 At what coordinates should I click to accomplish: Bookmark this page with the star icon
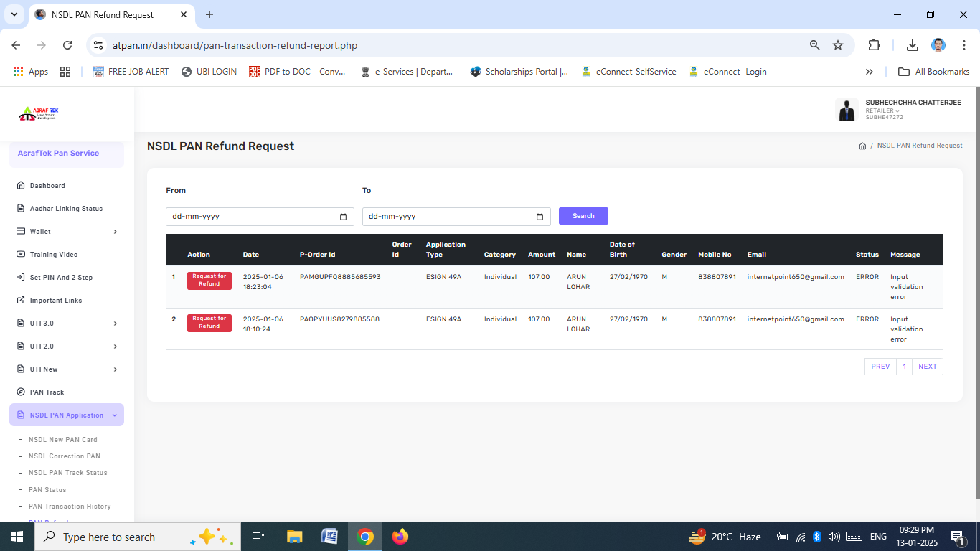coord(837,45)
